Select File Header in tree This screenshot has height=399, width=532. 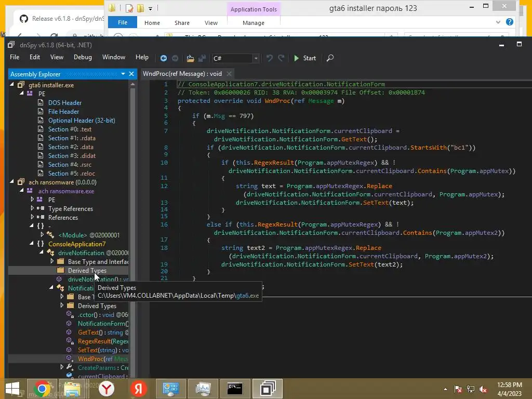(x=63, y=112)
